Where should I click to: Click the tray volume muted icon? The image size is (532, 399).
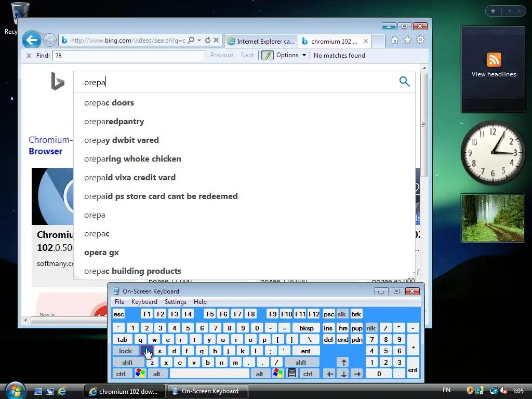503,391
